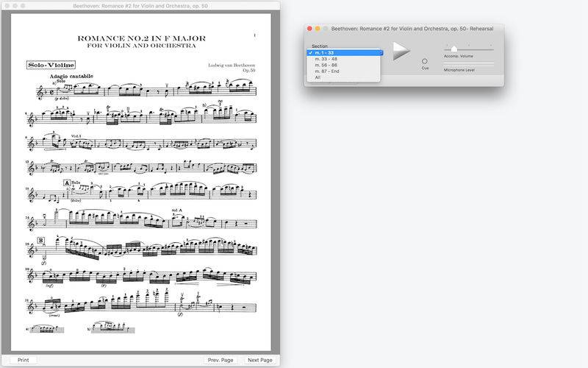Click rehearsal mark A in the score
588x368 pixels.
(67, 182)
